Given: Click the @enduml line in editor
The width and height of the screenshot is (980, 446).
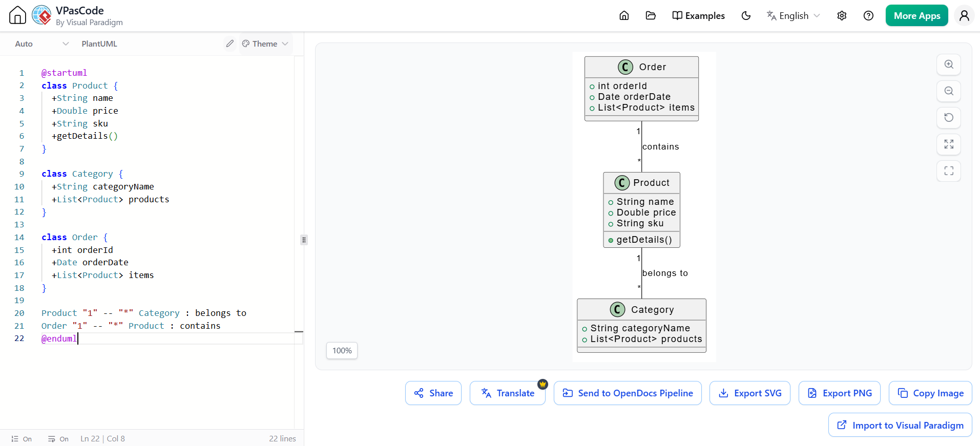Looking at the screenshot, I should point(59,338).
